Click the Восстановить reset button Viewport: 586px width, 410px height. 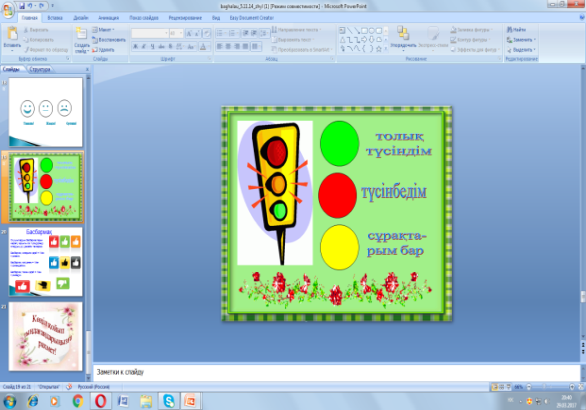(x=109, y=40)
